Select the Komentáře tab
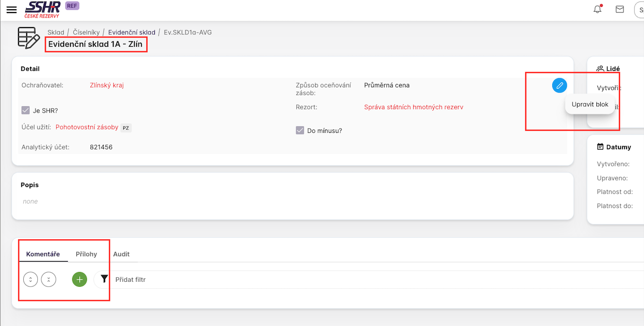The height and width of the screenshot is (326, 644). (43, 254)
